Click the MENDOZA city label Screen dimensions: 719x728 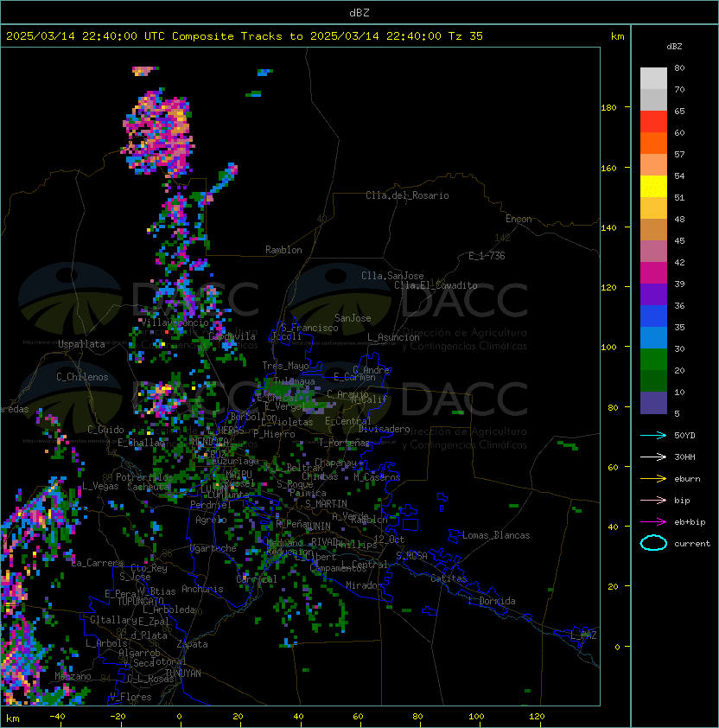click(x=210, y=441)
